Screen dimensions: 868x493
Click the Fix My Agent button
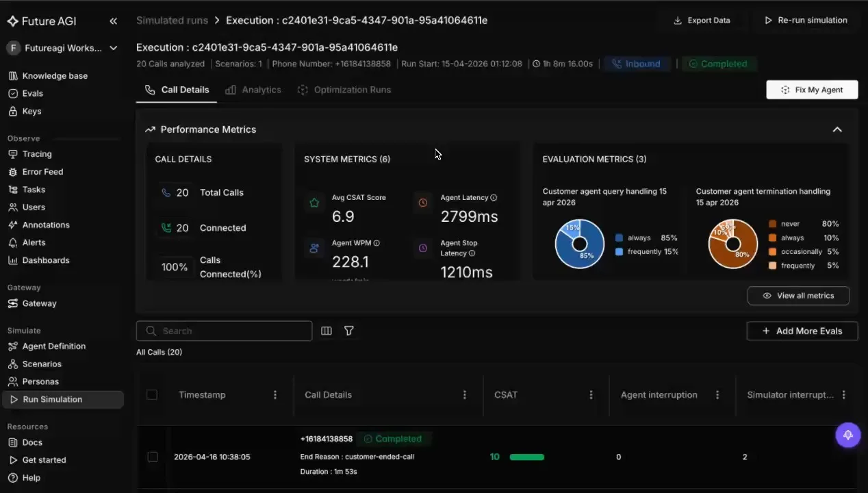coord(812,90)
